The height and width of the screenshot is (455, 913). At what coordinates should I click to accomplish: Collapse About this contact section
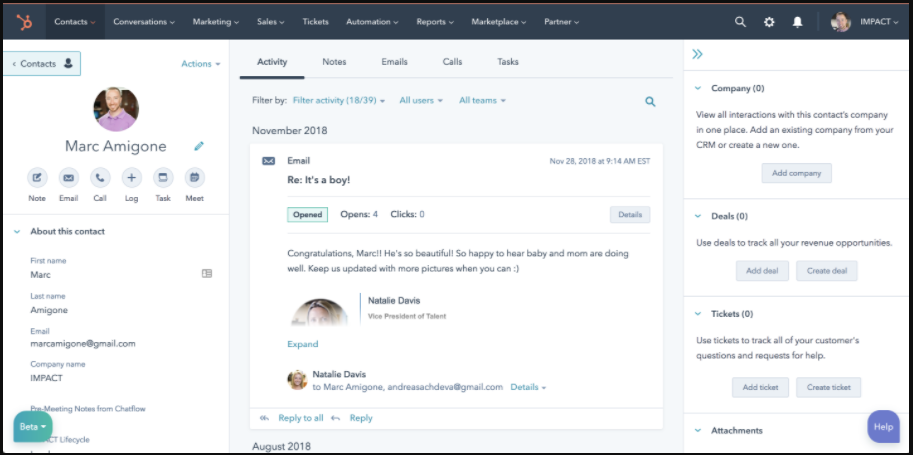click(x=17, y=231)
